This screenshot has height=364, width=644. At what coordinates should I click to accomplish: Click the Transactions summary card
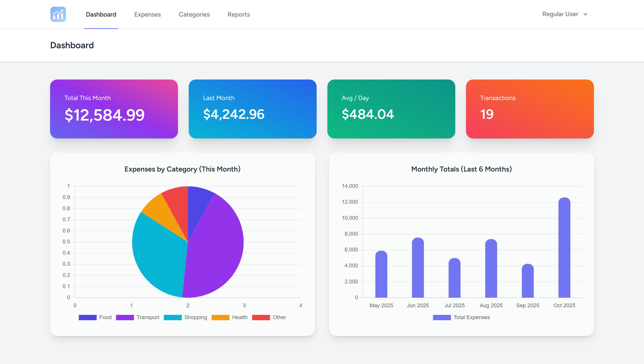click(x=530, y=109)
